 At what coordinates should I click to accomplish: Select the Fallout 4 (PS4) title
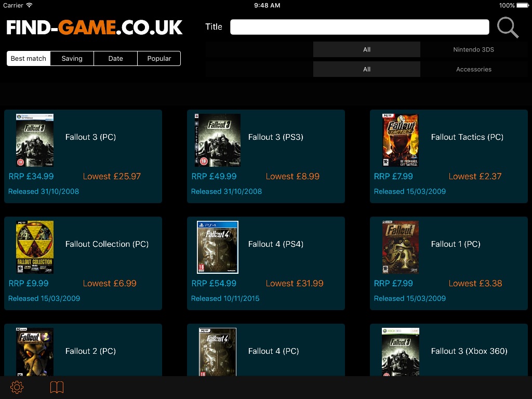(276, 244)
